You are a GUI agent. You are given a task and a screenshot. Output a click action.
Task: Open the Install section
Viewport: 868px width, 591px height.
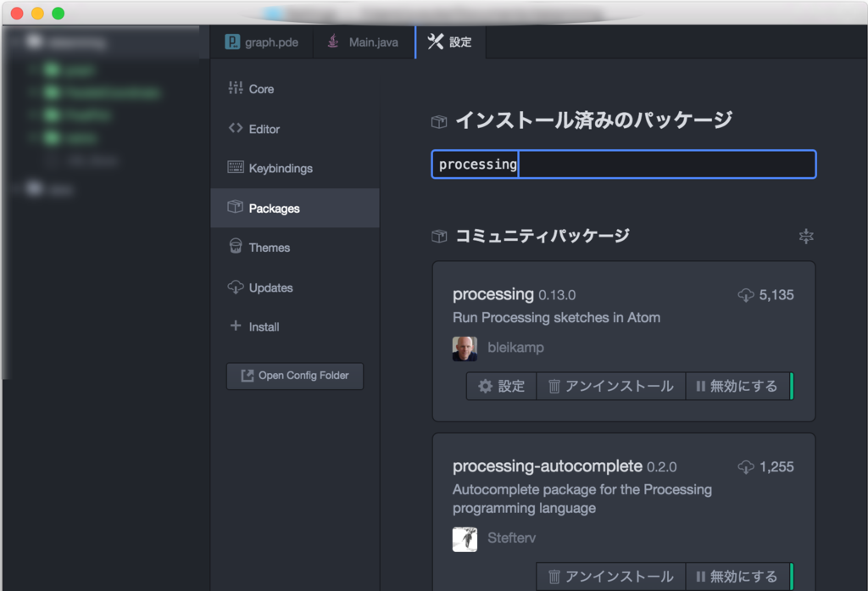click(294, 326)
